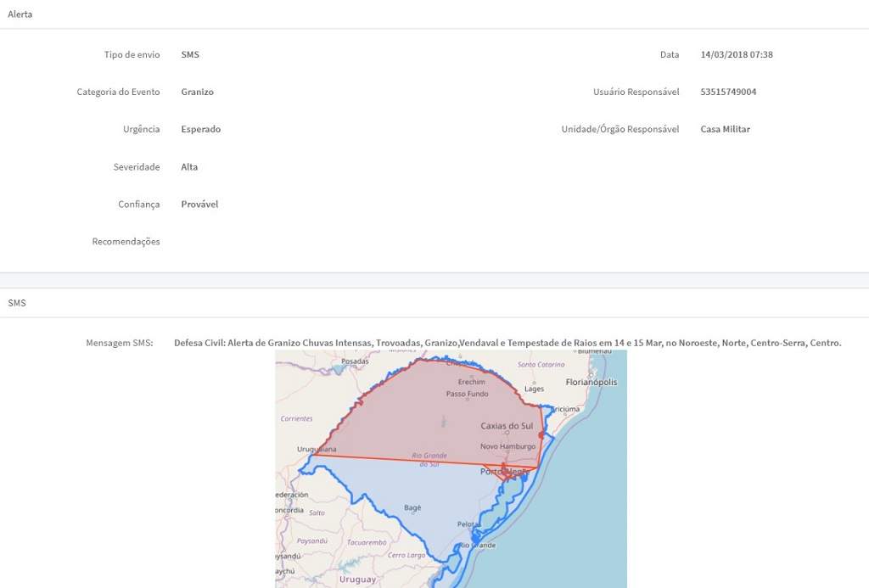Click the Uruguay country label on map
The image size is (869, 588).
click(357, 580)
